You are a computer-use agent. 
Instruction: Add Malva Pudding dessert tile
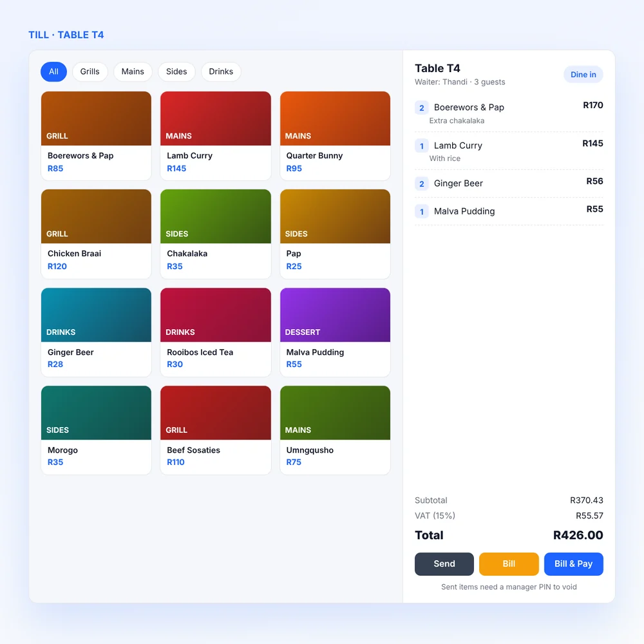(x=335, y=332)
